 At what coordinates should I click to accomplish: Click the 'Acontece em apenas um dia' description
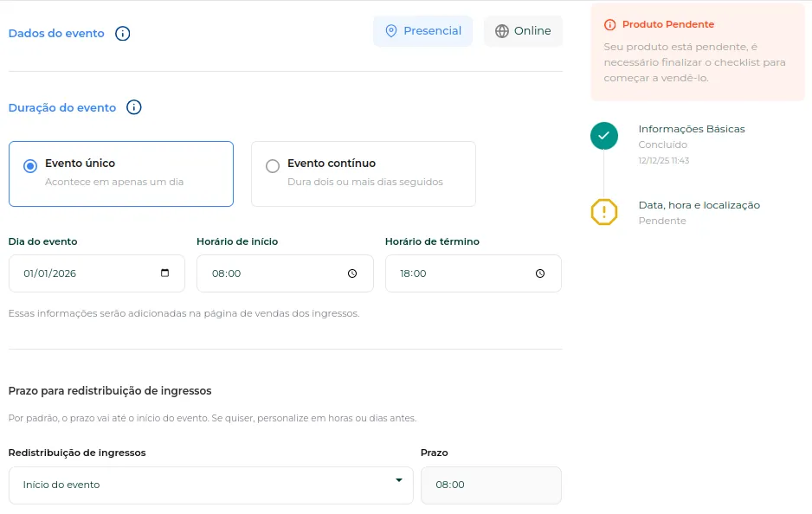[x=114, y=182]
